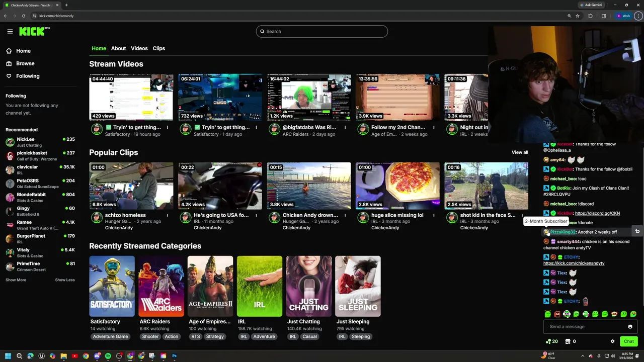Switch to the About tab
644x362 pixels.
118,48
